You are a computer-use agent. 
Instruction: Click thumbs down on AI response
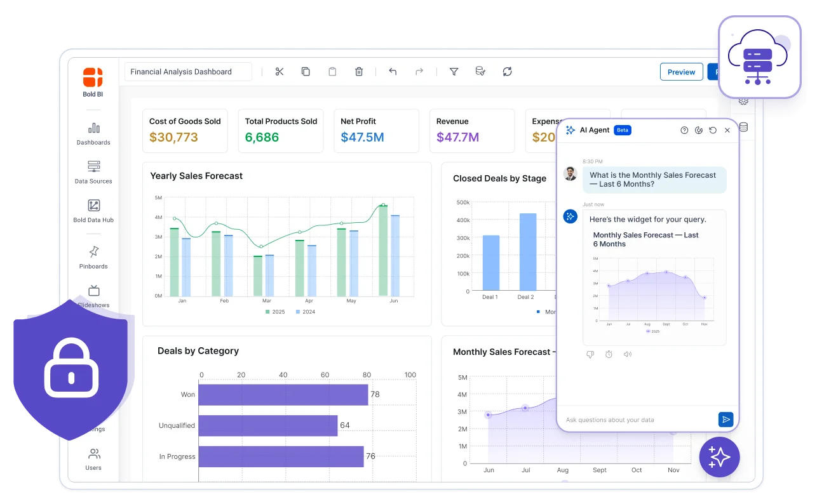pos(590,354)
